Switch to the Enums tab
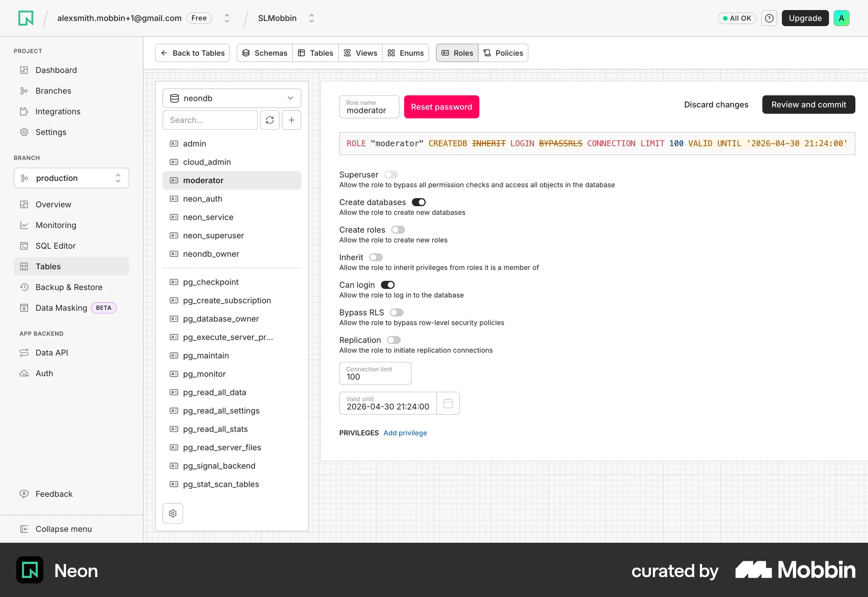868x597 pixels. 406,53
